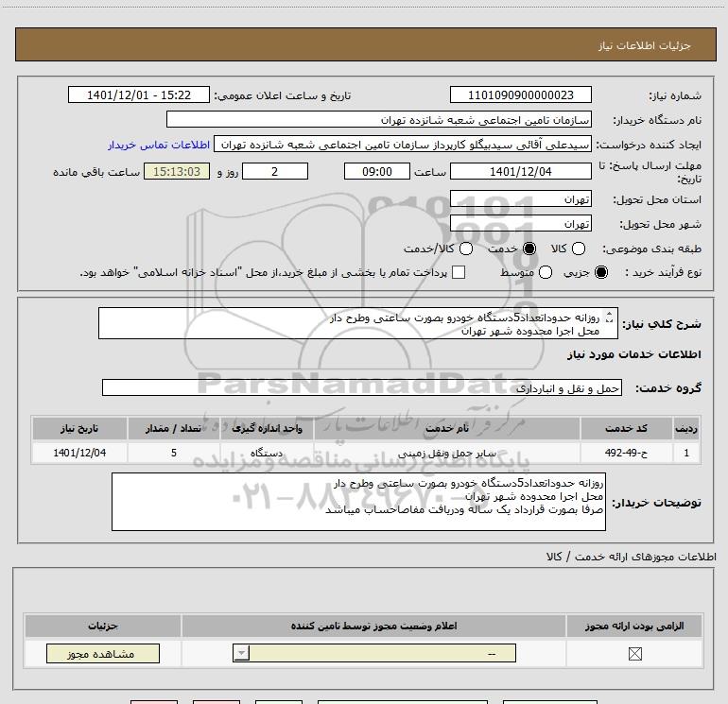Click the جزئیات اطلاعات نیاز page title
Image resolution: width=728 pixels, height=704 pixels.
pyautogui.click(x=645, y=45)
